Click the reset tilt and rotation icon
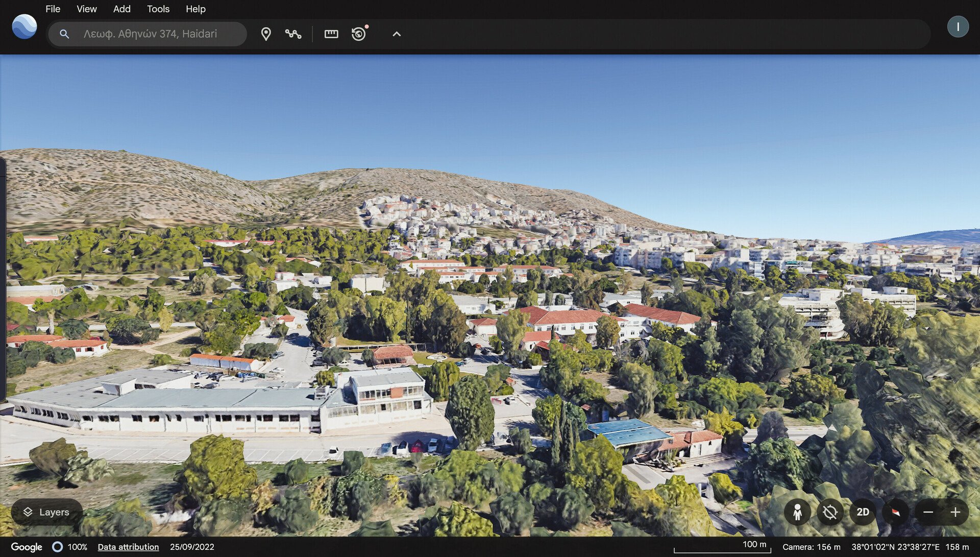 pos(830,512)
